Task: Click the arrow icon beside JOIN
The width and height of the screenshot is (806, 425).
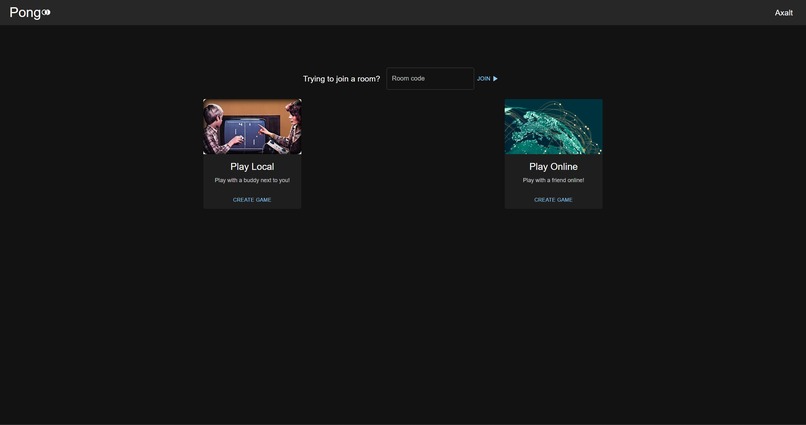Action: (x=496, y=79)
